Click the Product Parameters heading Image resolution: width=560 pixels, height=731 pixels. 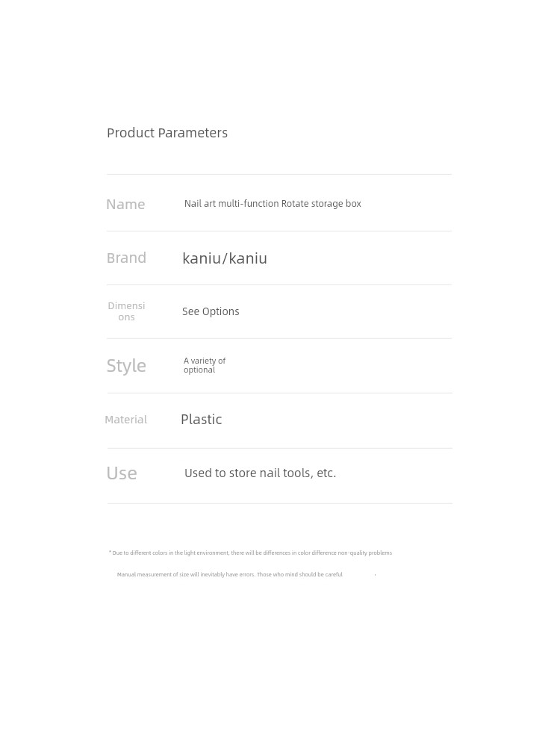[167, 133]
